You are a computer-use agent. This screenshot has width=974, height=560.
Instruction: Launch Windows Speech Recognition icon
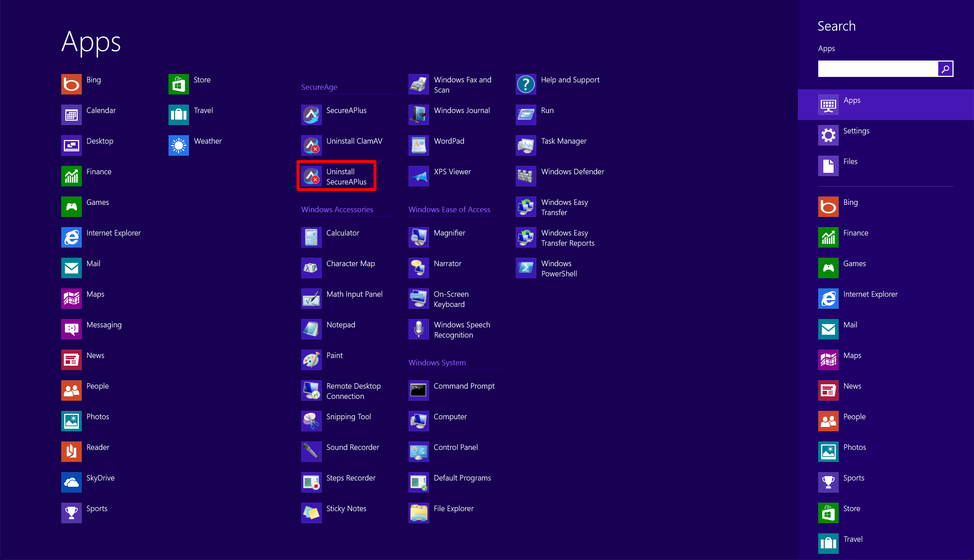[418, 329]
